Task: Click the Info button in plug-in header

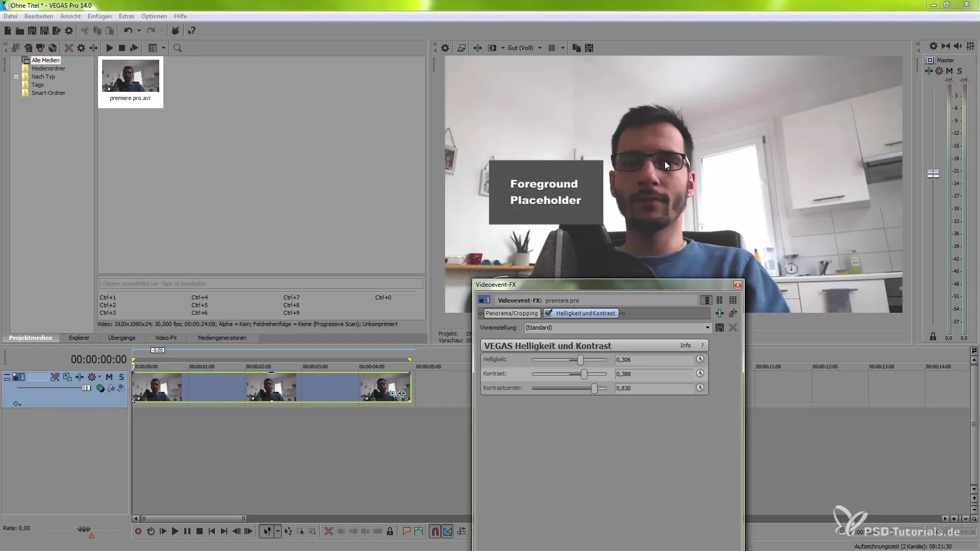Action: [x=685, y=345]
